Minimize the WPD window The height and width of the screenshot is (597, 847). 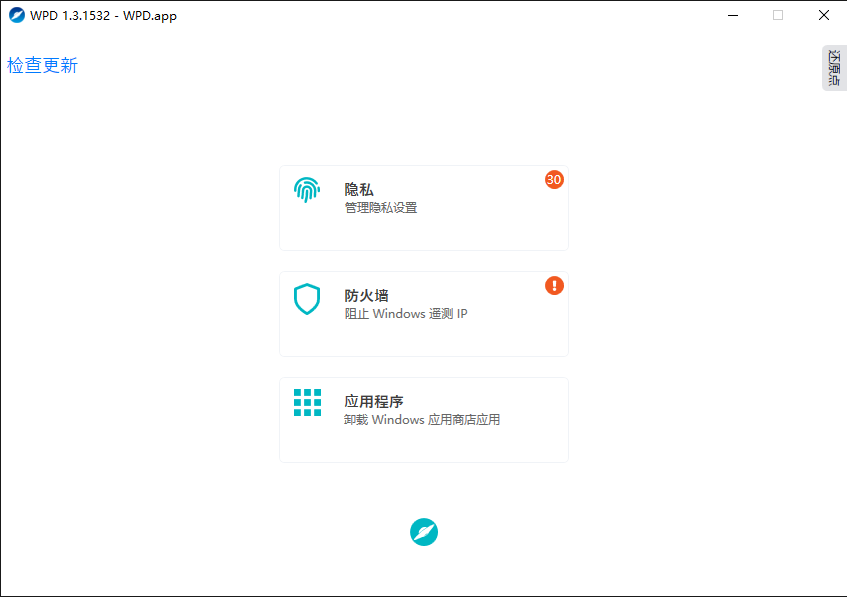click(x=732, y=15)
